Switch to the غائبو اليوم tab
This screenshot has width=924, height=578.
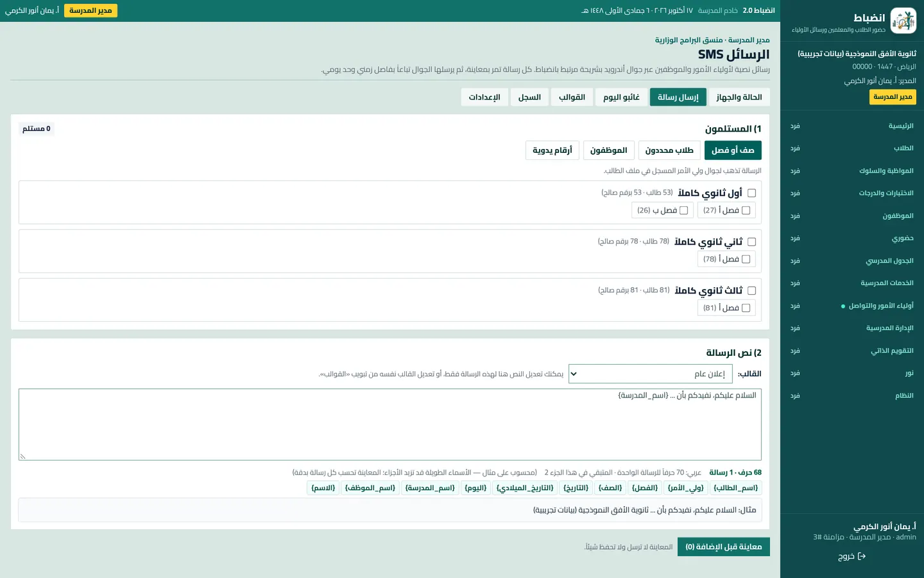pos(621,97)
